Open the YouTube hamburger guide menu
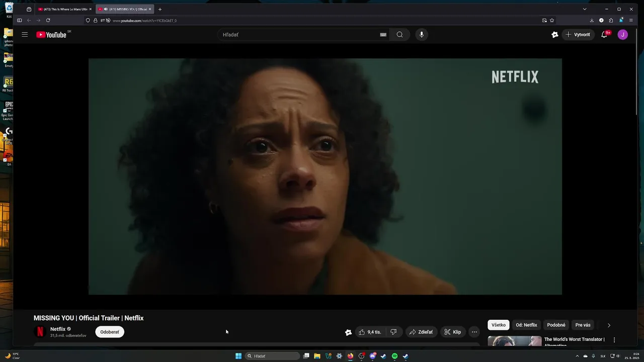Viewport: 644px width, 362px height. tap(25, 35)
